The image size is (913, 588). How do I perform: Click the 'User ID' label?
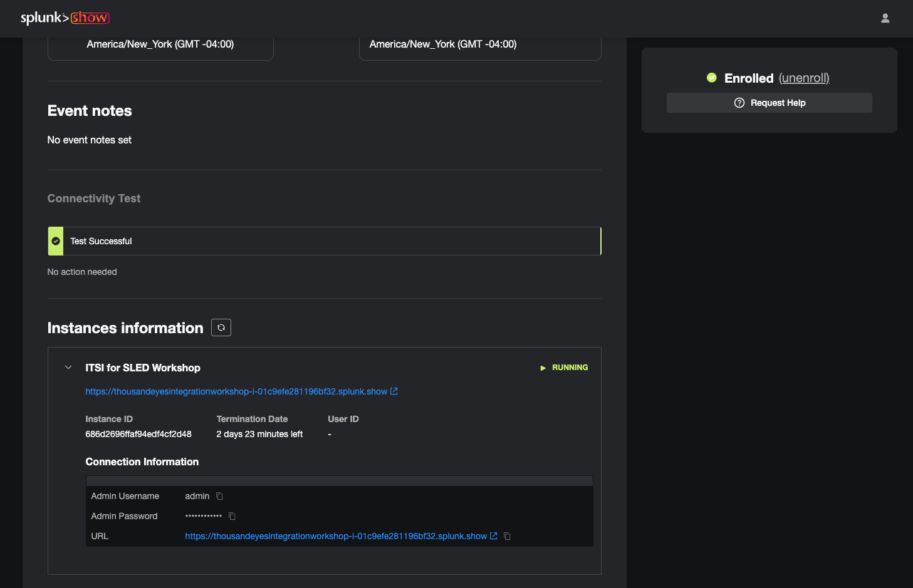[x=343, y=419]
